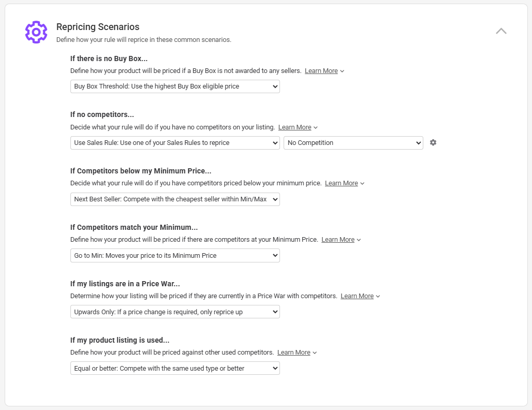Open the Use Sales Rule dropdown
Image resolution: width=532 pixels, height=410 pixels.
[175, 143]
